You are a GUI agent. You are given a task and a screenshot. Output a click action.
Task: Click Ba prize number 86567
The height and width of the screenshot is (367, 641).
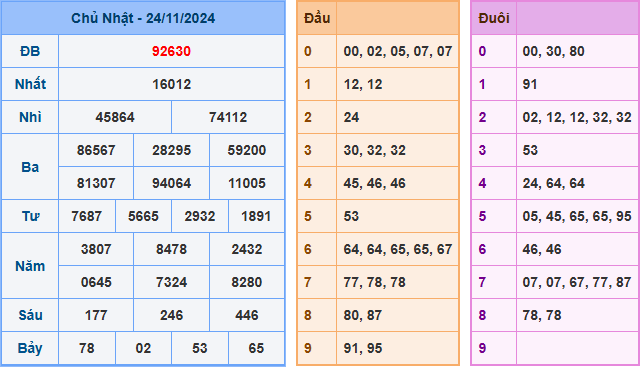click(x=96, y=150)
